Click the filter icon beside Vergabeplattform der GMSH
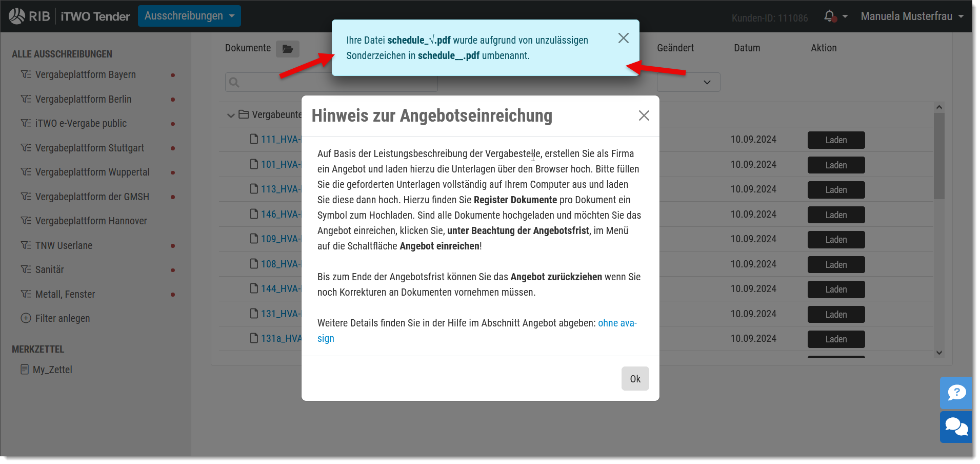 (26, 197)
